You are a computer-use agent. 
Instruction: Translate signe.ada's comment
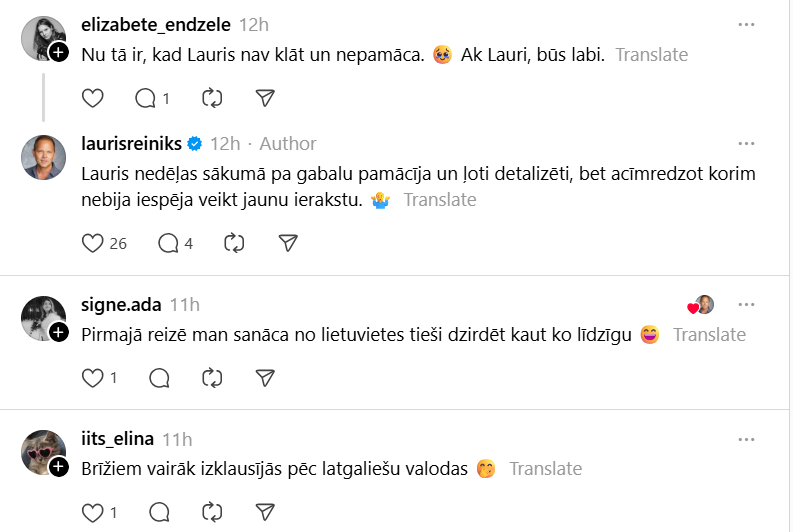click(x=709, y=335)
